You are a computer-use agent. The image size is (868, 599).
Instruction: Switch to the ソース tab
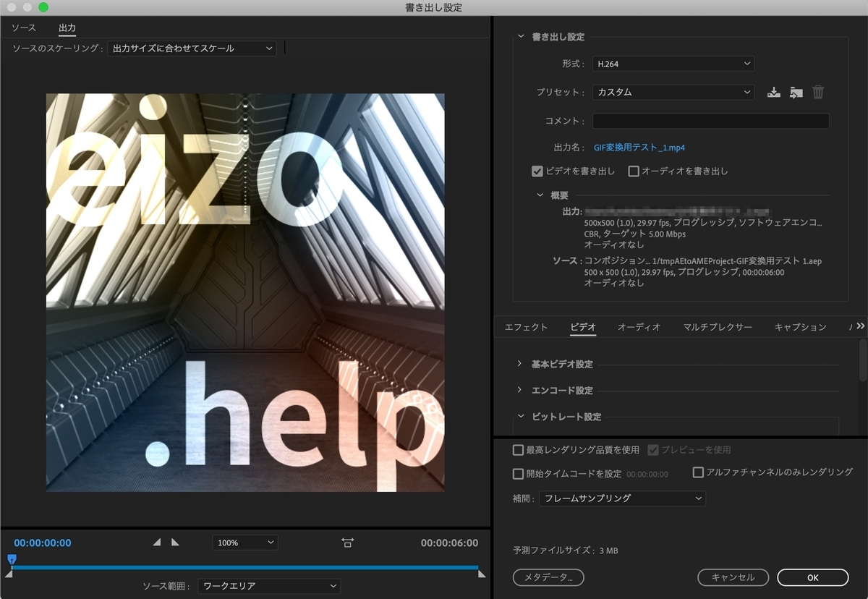point(23,27)
